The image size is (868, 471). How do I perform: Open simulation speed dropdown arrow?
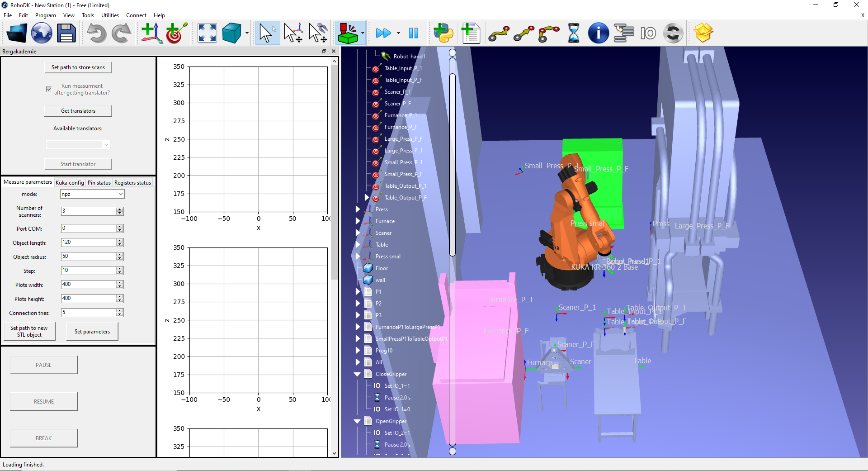click(x=398, y=33)
